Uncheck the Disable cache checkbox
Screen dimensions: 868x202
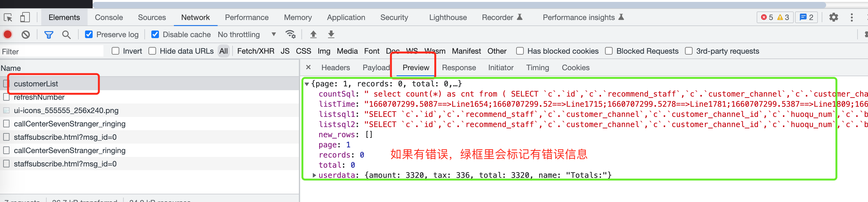155,34
